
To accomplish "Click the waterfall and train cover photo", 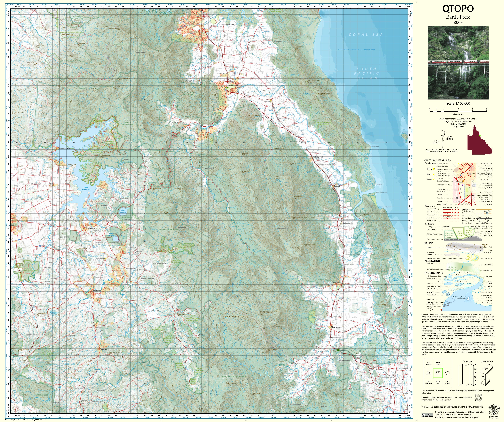I will [x=458, y=63].
